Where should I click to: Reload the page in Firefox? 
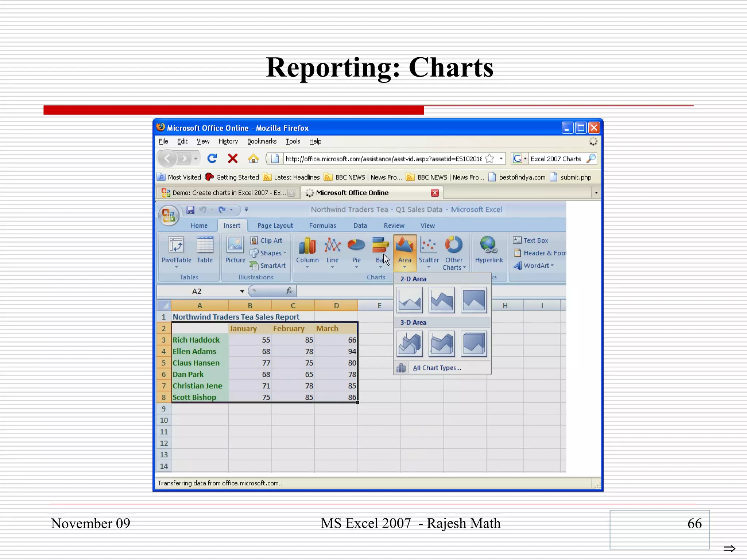(x=212, y=158)
